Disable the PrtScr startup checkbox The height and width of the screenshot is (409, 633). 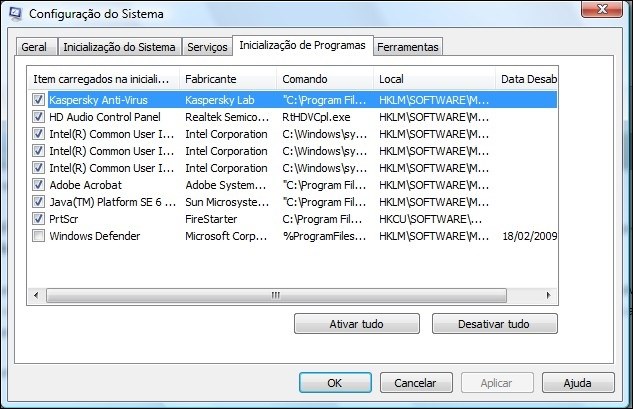[x=38, y=219]
